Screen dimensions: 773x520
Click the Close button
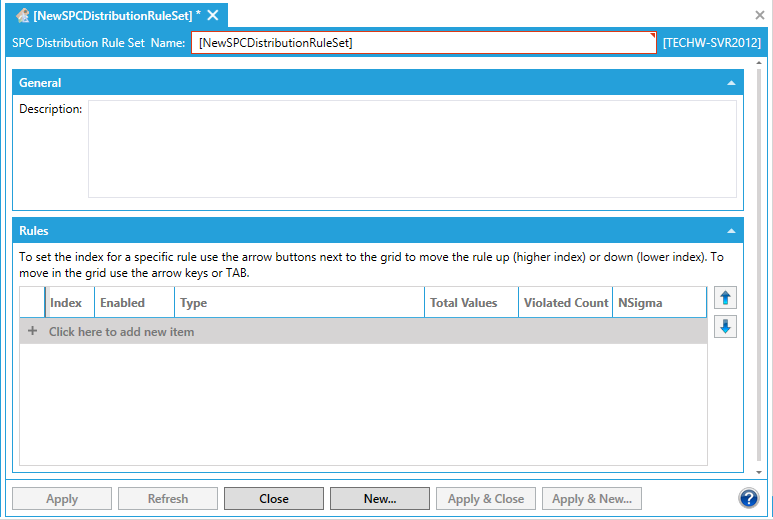273,499
